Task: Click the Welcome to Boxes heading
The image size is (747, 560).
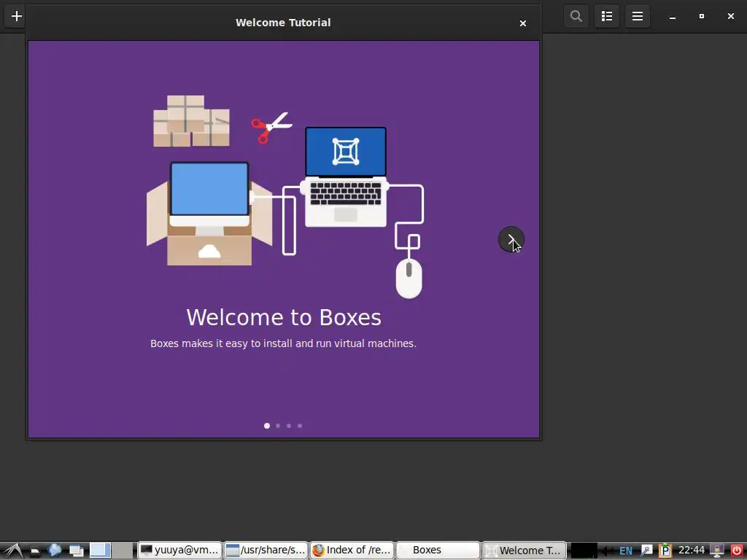Action: 284,318
